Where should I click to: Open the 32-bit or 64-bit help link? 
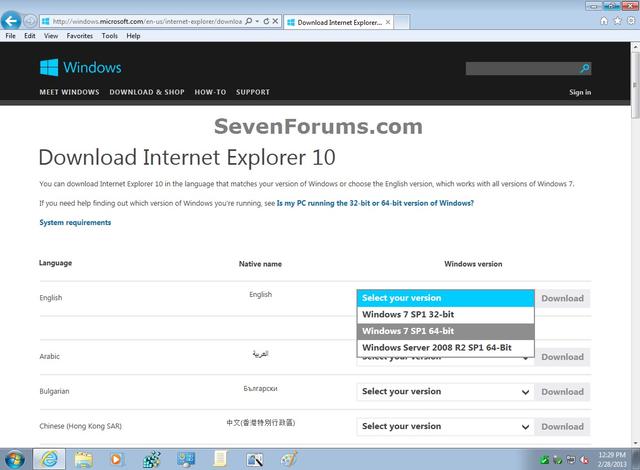click(375, 203)
